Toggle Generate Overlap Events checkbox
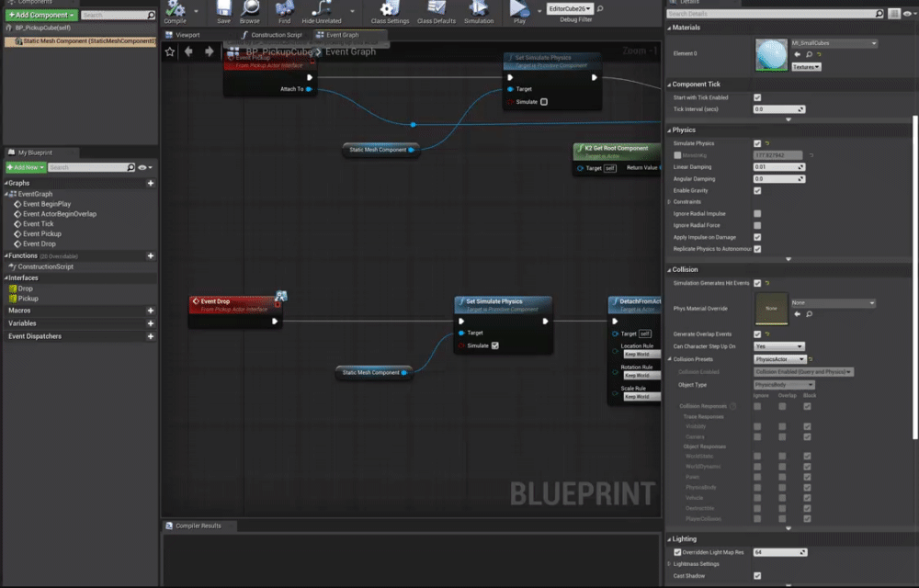 click(757, 334)
